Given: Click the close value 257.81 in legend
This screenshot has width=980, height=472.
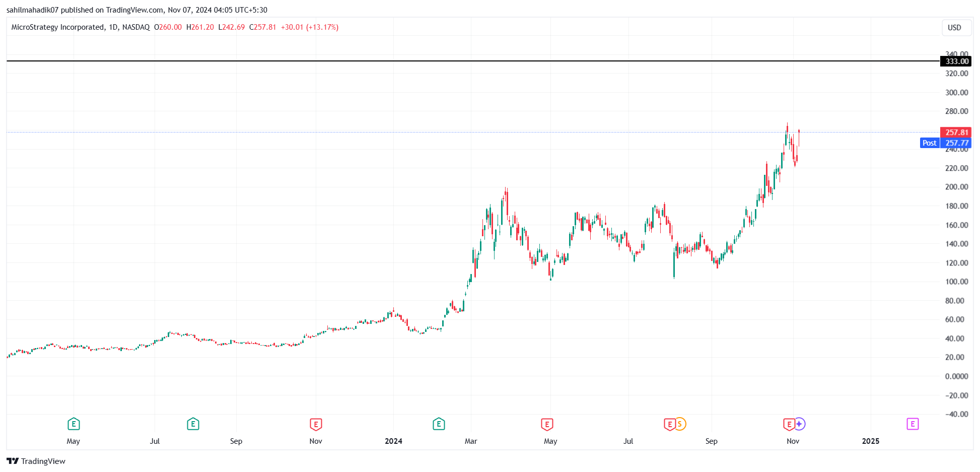Looking at the screenshot, I should 265,27.
